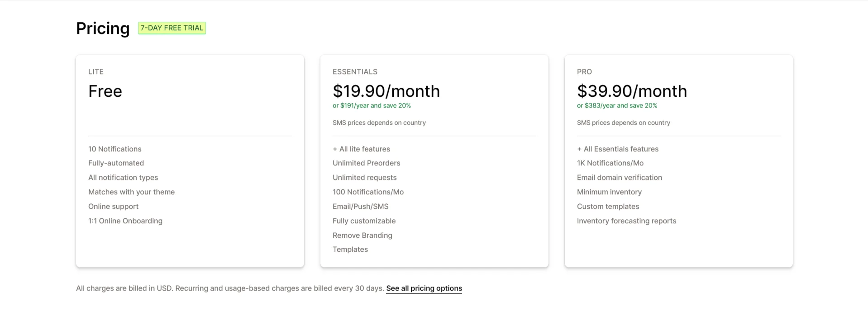
Task: Select 'Matches with your theme' feature
Action: pos(131,192)
